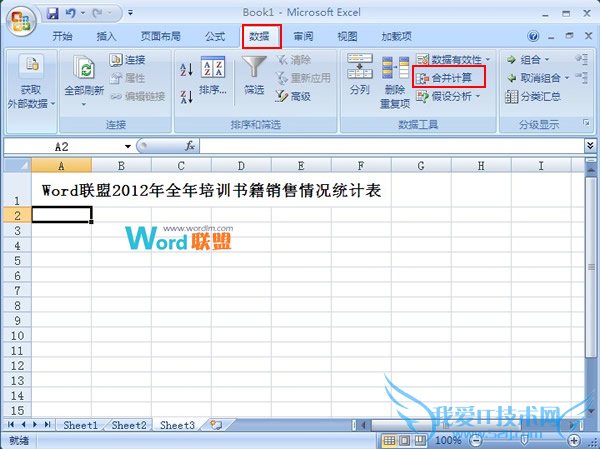This screenshot has height=449, width=600.
Task: Go to previous sheet navigation arrow
Action: coord(23,425)
